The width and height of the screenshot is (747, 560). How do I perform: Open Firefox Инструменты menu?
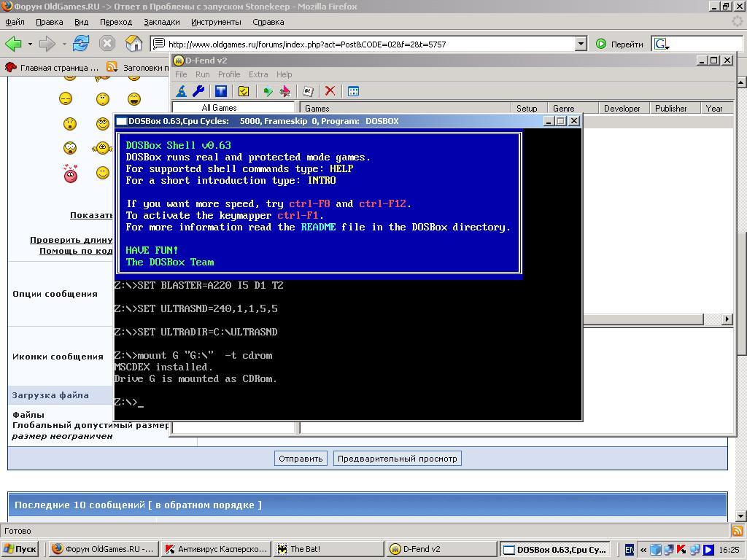[216, 22]
